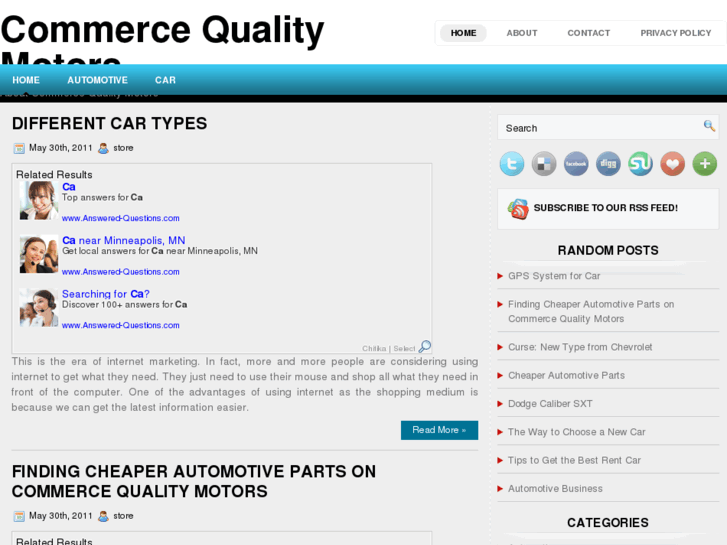Open 'Searching for Ca?' ad link
The height and width of the screenshot is (545, 727).
click(106, 294)
